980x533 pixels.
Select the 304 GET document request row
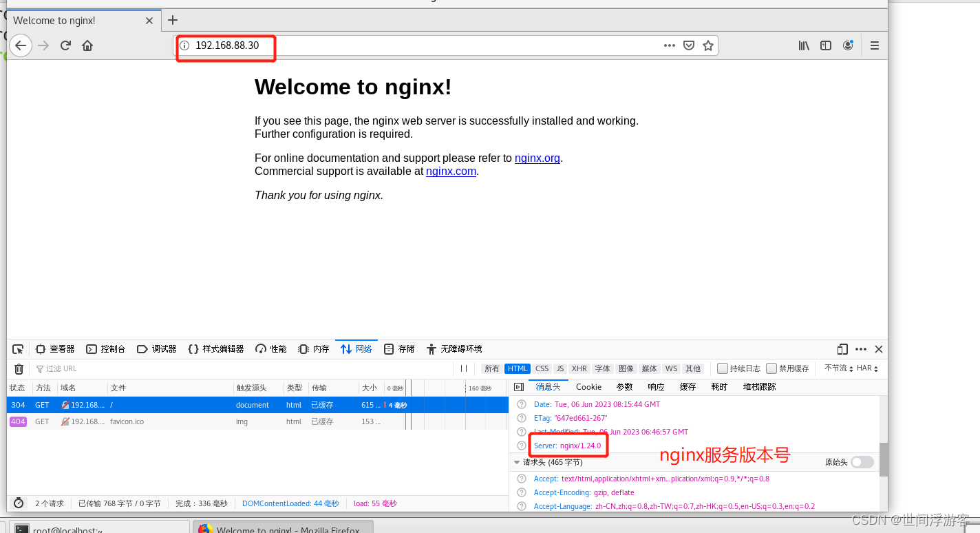click(257, 405)
